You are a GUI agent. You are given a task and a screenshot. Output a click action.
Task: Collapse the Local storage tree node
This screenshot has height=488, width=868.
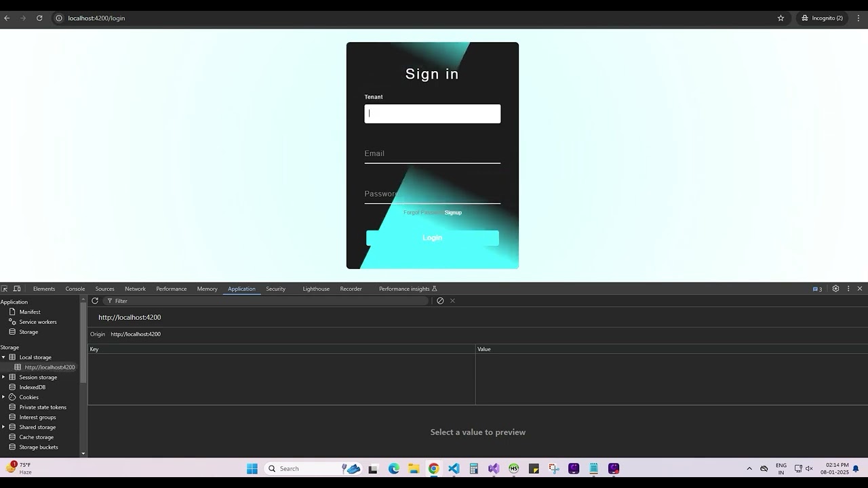point(3,357)
